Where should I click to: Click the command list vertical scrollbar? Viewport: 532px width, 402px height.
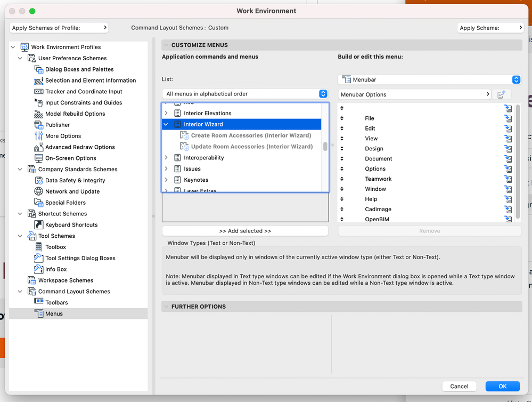click(325, 147)
